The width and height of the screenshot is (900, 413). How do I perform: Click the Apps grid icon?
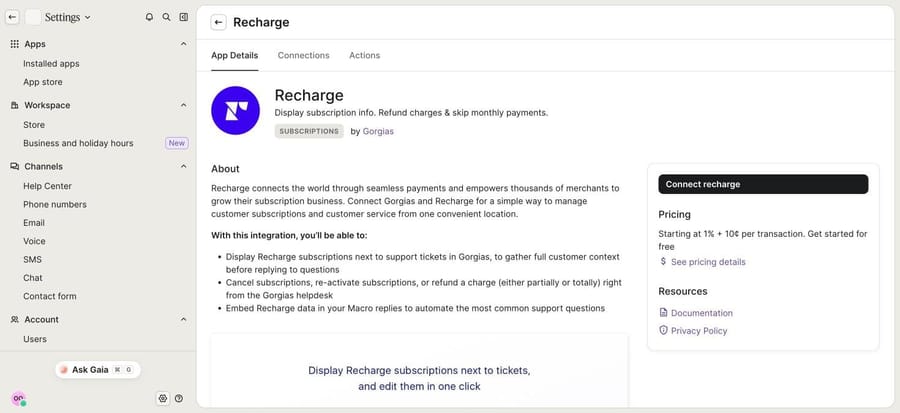click(15, 44)
